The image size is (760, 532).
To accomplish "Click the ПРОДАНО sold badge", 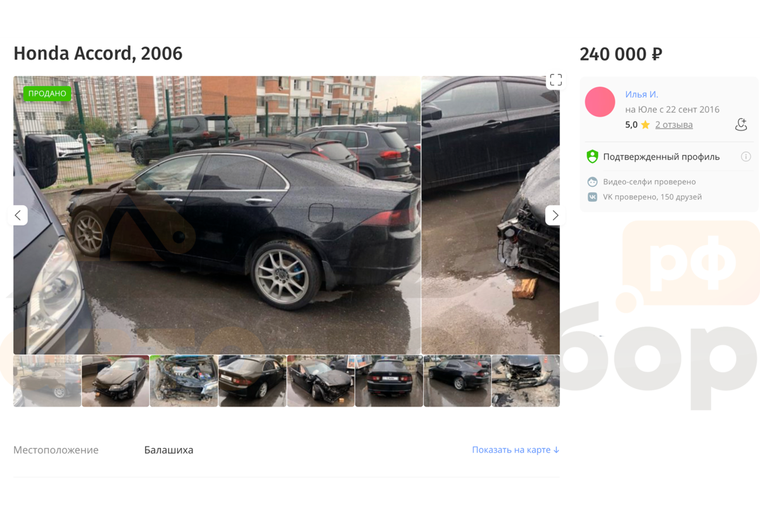I will 47,94.
